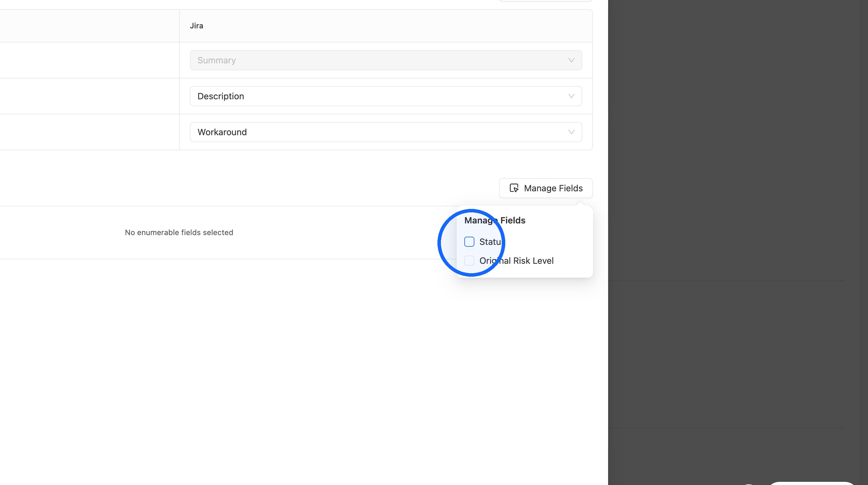Click 'No enumerable fields selected' message
868x485 pixels.
179,233
